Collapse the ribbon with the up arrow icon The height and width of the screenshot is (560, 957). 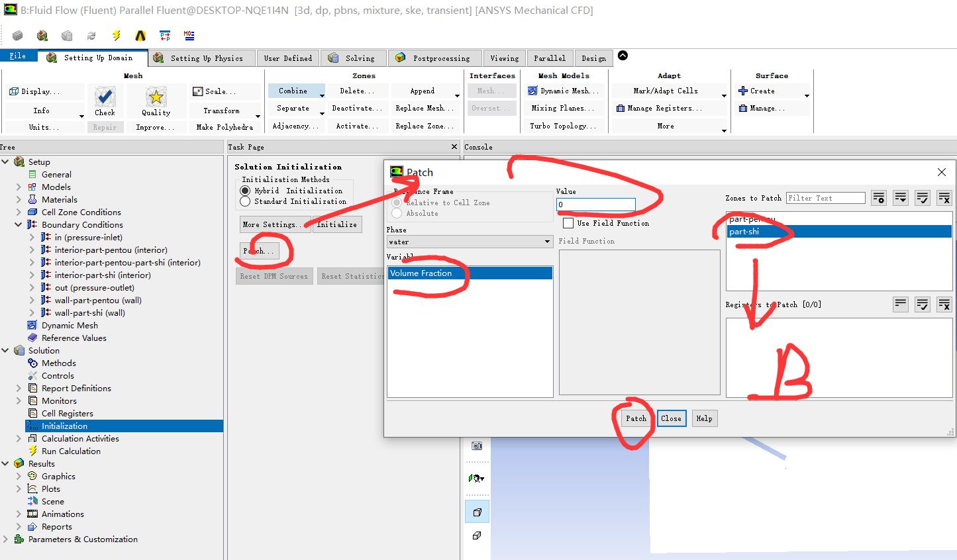point(623,56)
